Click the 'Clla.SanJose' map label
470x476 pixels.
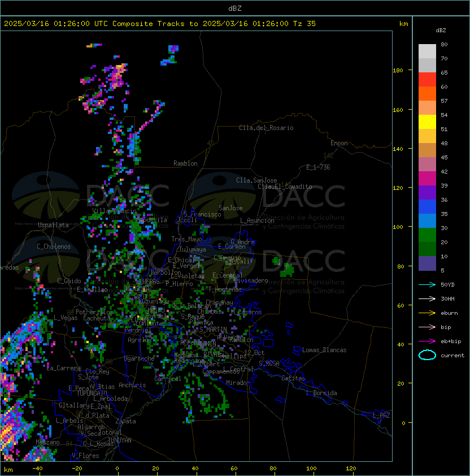256,180
